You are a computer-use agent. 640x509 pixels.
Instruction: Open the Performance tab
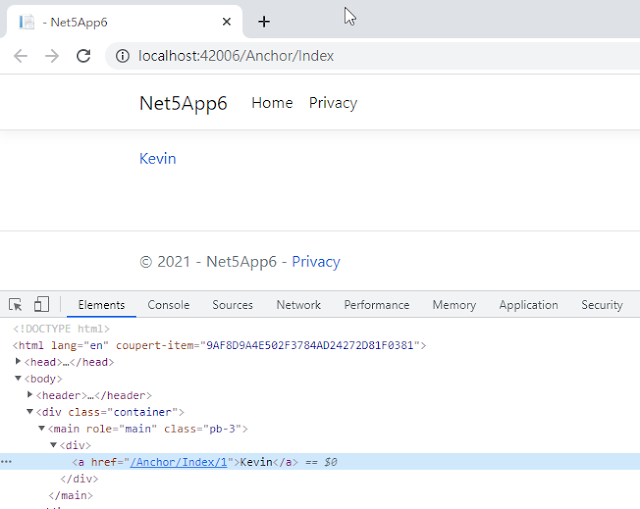377,305
